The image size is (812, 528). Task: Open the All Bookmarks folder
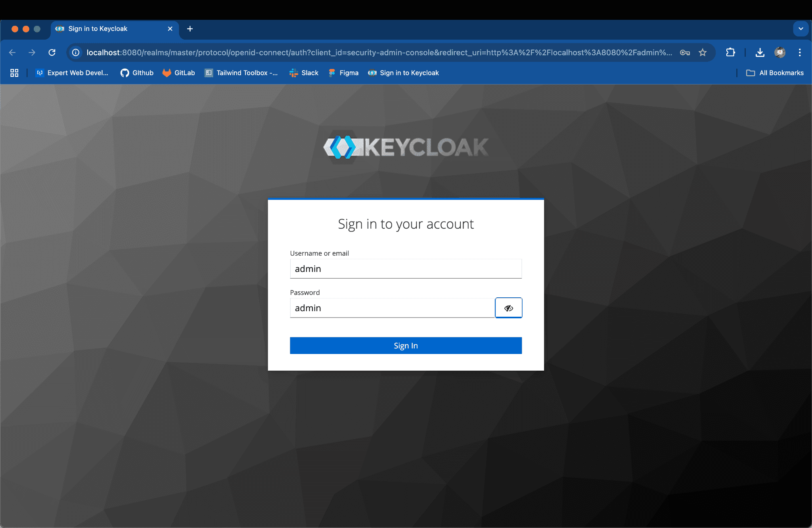775,73
